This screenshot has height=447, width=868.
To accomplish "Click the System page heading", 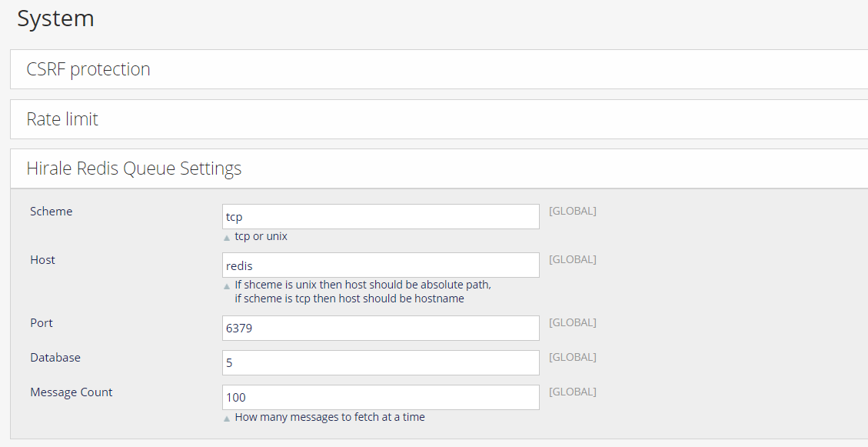I will 55,18.
